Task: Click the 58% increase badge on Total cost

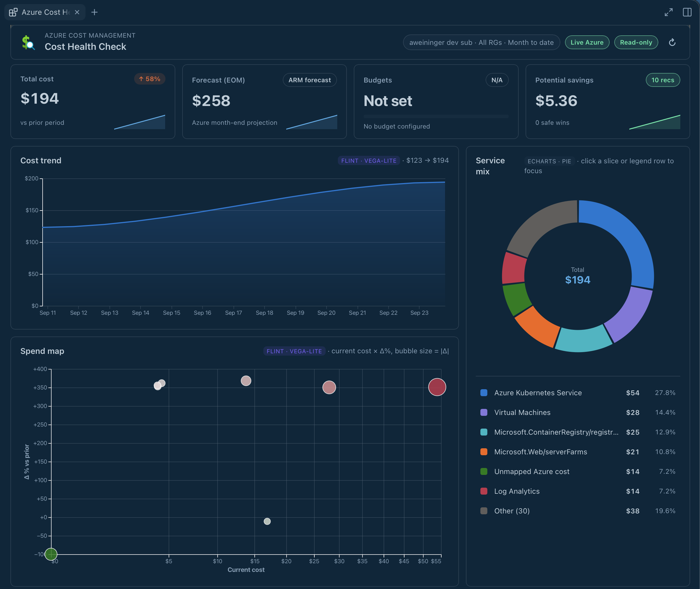Action: [x=149, y=79]
